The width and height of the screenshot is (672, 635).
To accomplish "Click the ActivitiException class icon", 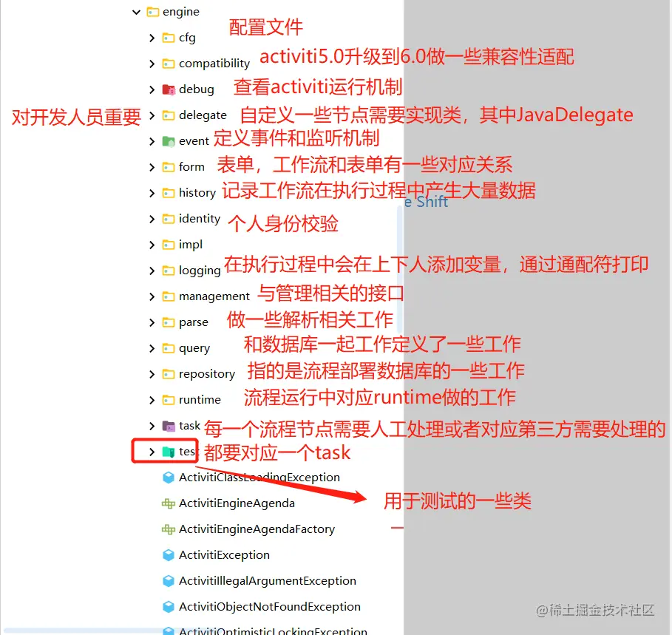I will point(169,554).
